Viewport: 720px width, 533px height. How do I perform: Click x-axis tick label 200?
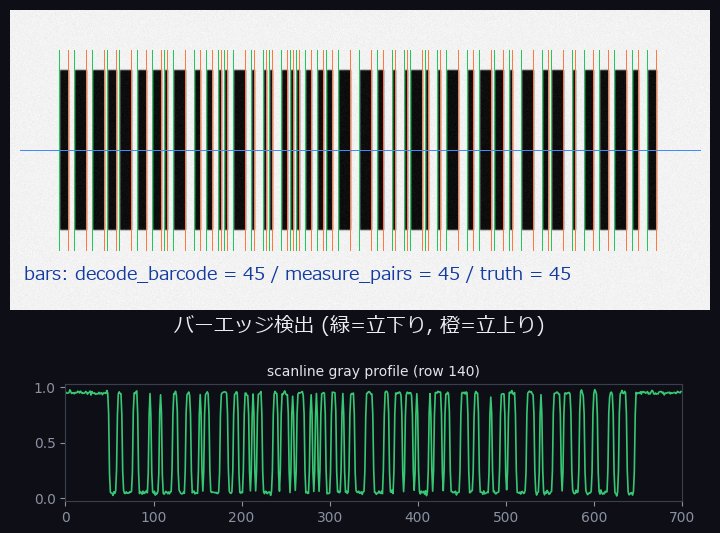click(242, 517)
